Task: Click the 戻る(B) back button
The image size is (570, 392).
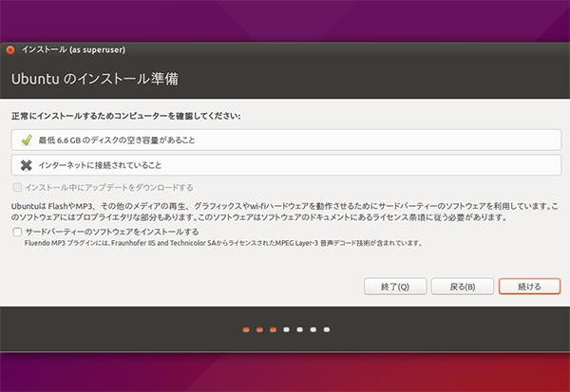Action: click(x=463, y=287)
